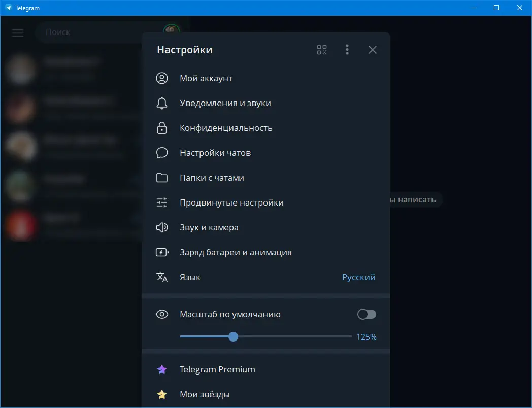Click the Поиск search field
This screenshot has width=532, height=408.
81,32
